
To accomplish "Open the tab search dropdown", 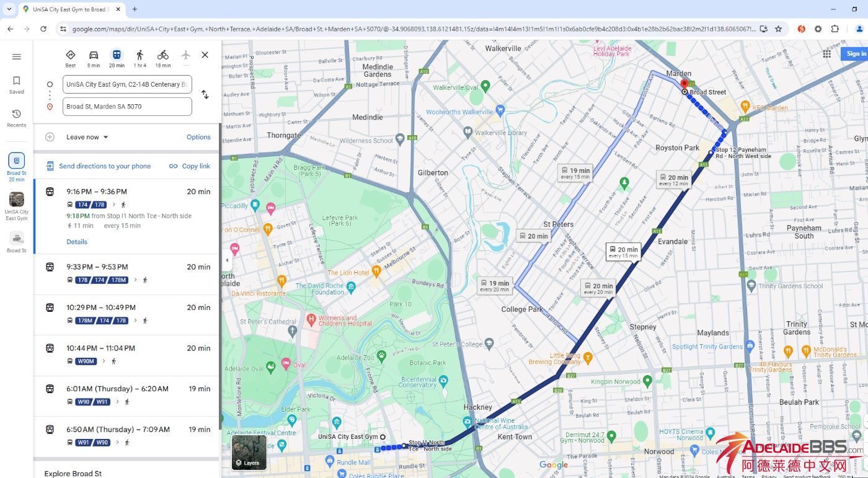I will pyautogui.click(x=9, y=9).
